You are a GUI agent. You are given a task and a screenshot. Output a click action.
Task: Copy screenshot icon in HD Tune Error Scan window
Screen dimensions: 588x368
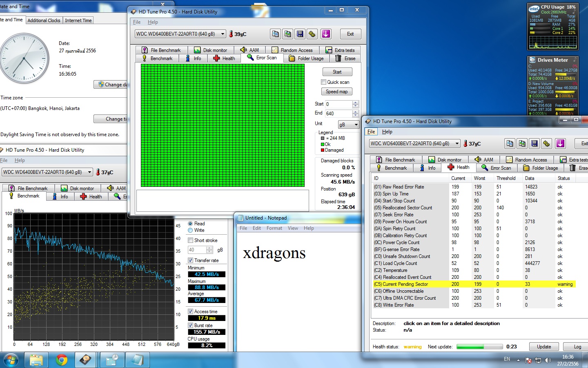pyautogui.click(x=288, y=34)
